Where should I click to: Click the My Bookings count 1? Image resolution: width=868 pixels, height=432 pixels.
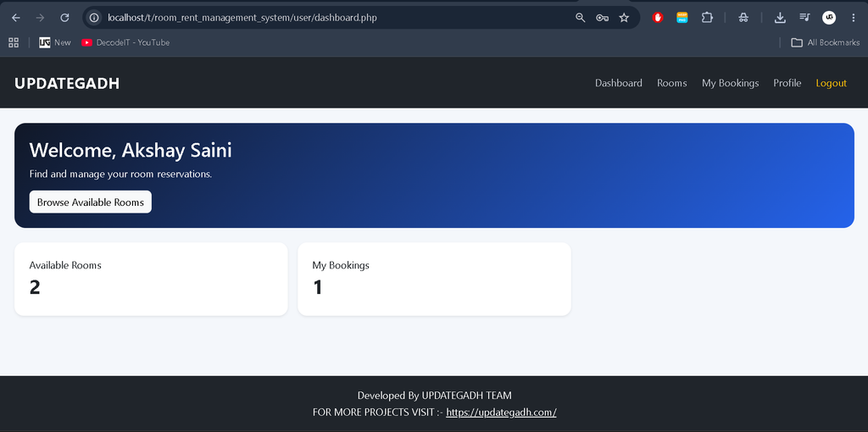pos(318,288)
